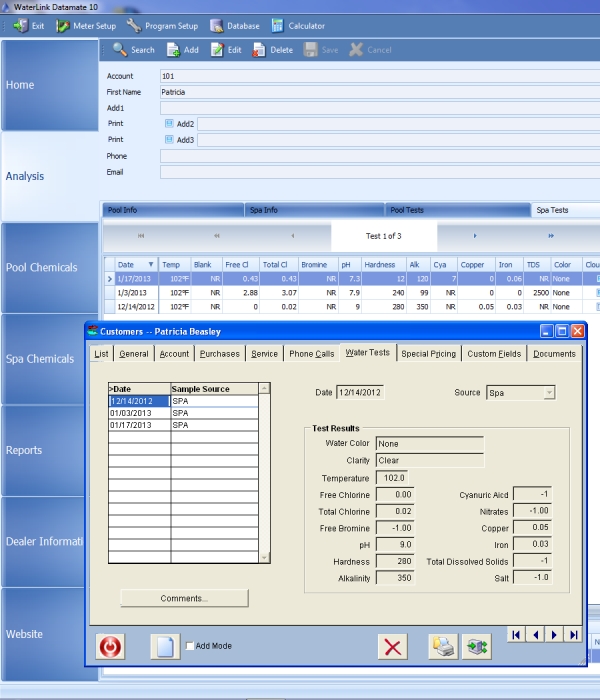Image resolution: width=600 pixels, height=700 pixels.
Task: Launch the Calculator
Action: coord(298,26)
